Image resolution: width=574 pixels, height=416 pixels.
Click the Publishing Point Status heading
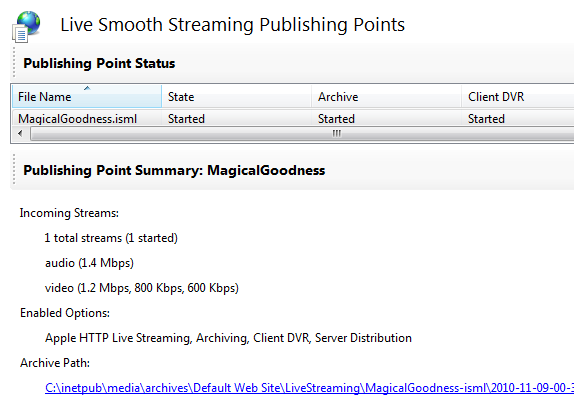point(99,63)
